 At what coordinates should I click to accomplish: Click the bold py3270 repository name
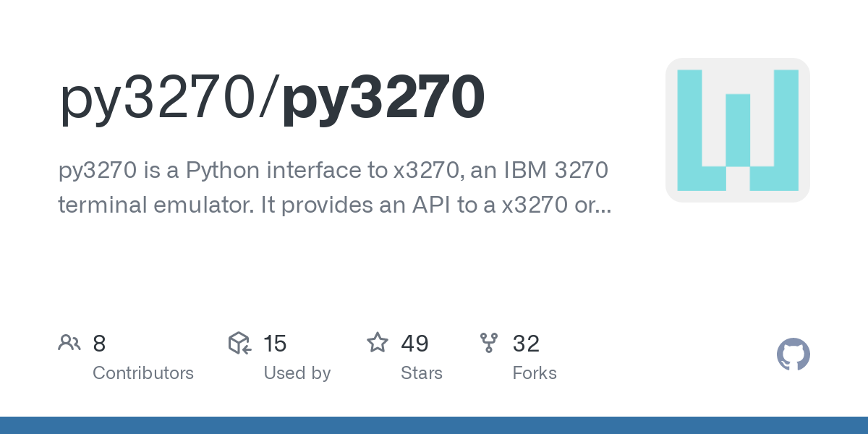pos(383,98)
